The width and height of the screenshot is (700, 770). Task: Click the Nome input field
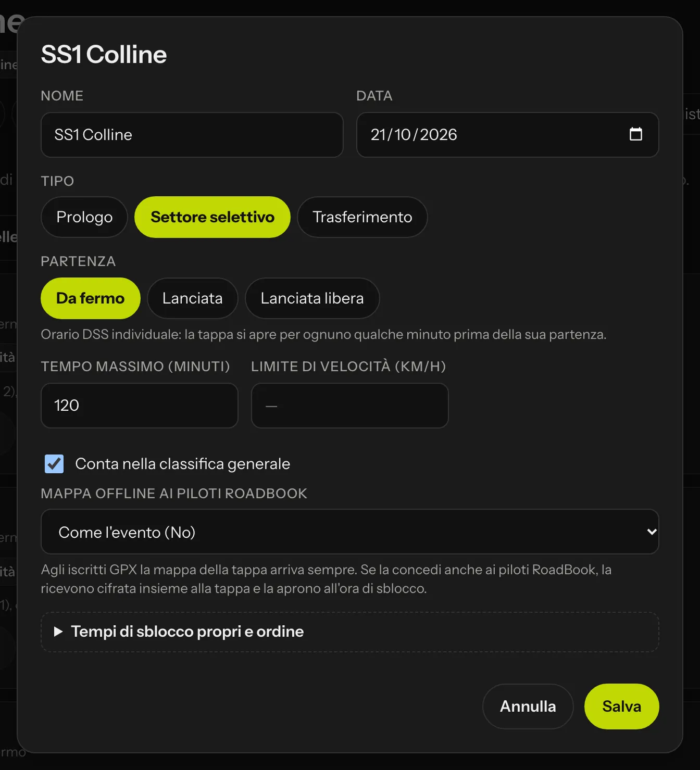[192, 135]
